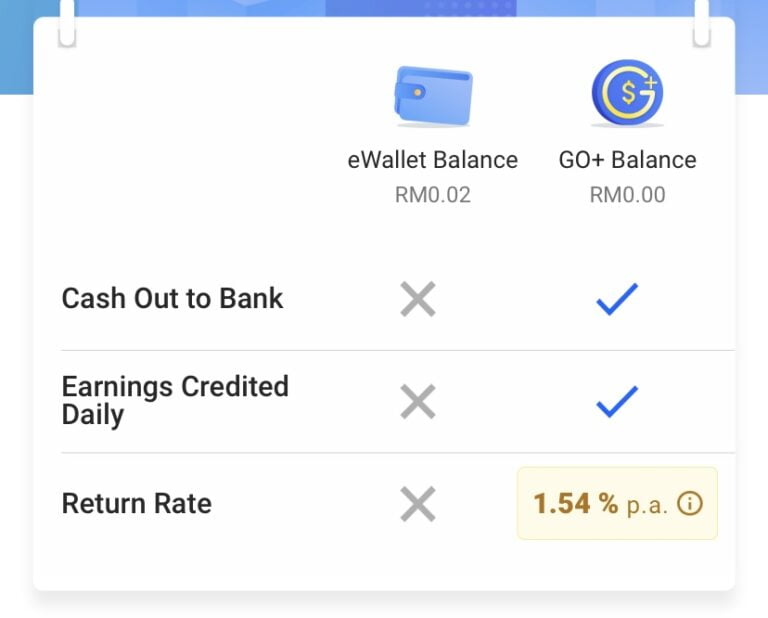
Task: Select the Return Rate row label
Action: 137,503
